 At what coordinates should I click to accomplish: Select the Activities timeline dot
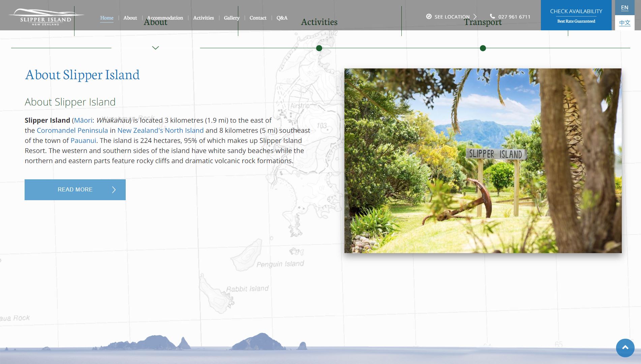[319, 48]
